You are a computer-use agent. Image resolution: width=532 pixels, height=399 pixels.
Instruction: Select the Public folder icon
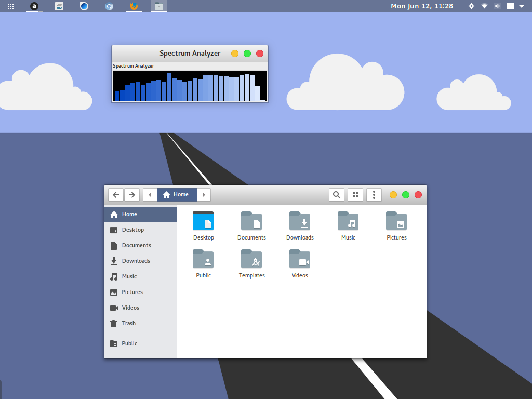point(203,259)
